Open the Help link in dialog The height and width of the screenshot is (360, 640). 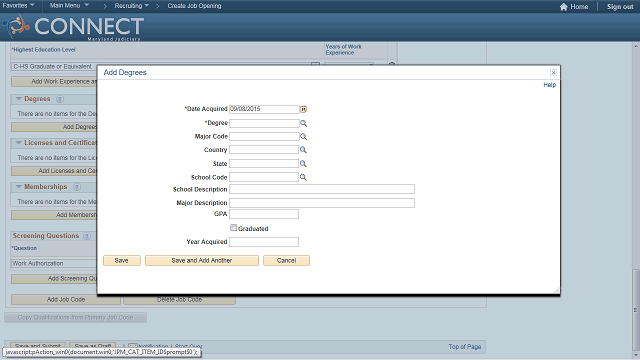click(x=549, y=85)
